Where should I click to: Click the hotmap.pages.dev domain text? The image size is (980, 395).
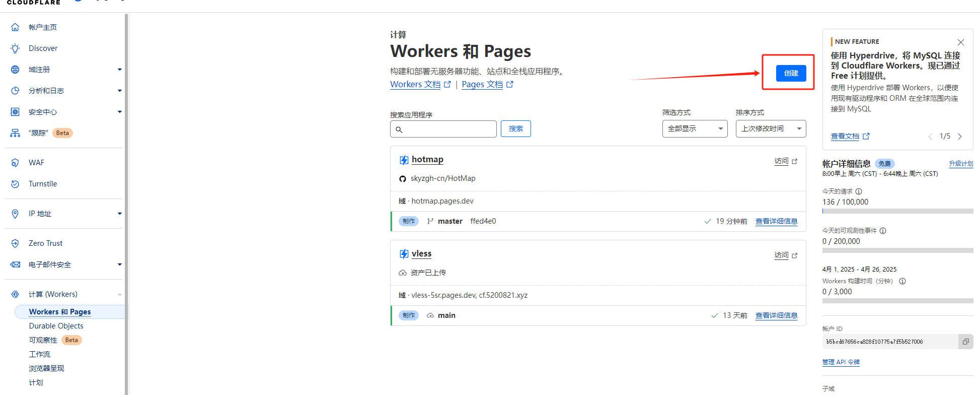442,201
